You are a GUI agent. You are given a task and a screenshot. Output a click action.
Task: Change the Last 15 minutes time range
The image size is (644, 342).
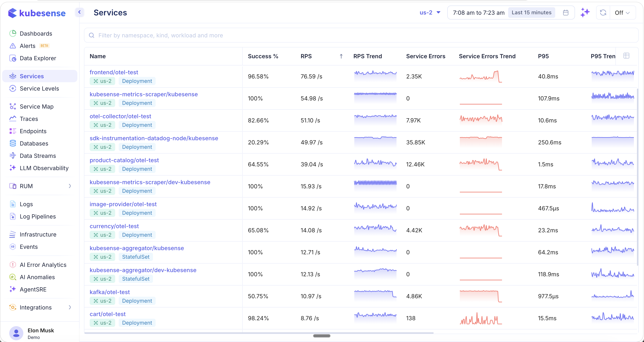pyautogui.click(x=531, y=12)
